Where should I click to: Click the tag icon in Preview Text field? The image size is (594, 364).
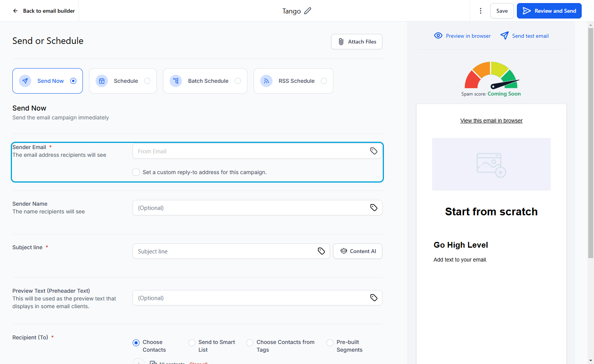[374, 298]
